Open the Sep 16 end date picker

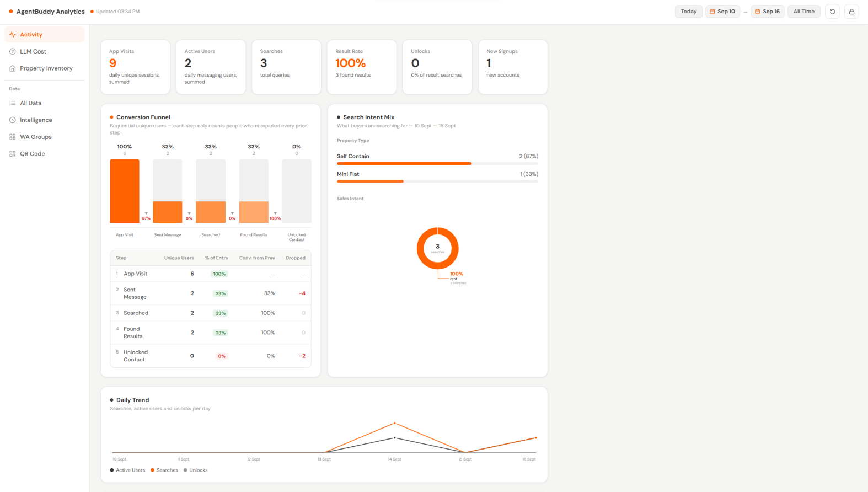tap(768, 12)
